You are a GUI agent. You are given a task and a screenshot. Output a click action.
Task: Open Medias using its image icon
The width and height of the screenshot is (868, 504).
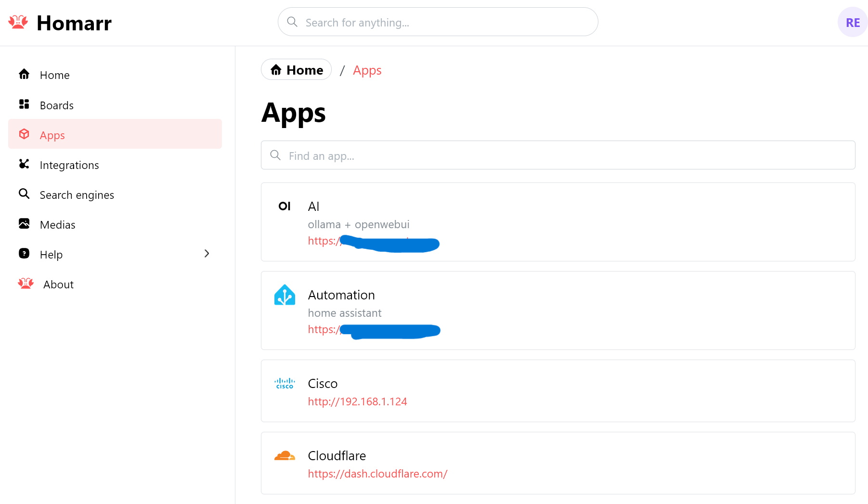click(x=24, y=223)
